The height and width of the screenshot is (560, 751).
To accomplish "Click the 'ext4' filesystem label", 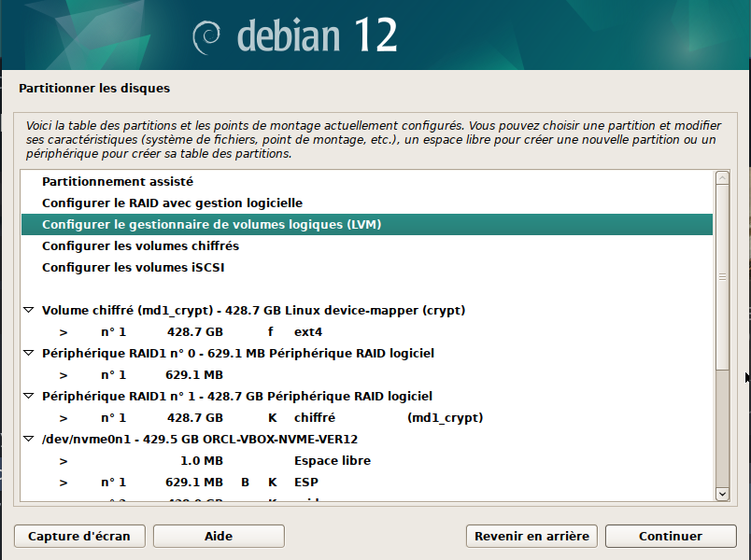I will [308, 331].
